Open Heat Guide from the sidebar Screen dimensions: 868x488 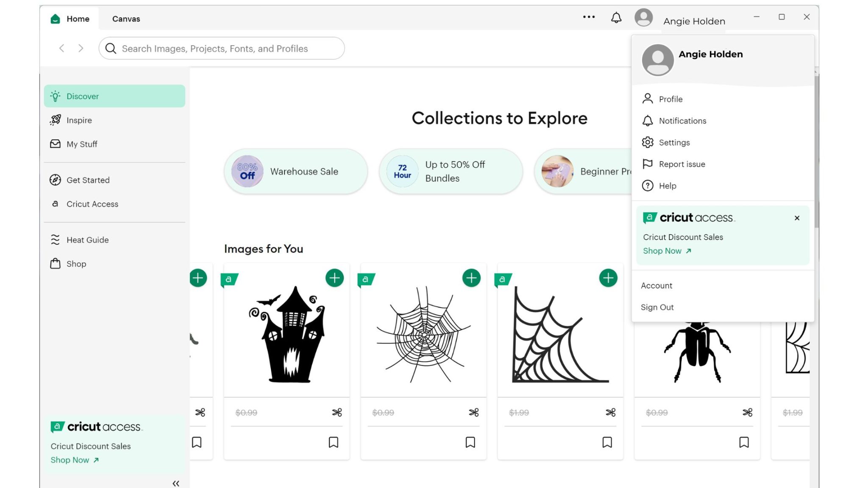pyautogui.click(x=87, y=240)
